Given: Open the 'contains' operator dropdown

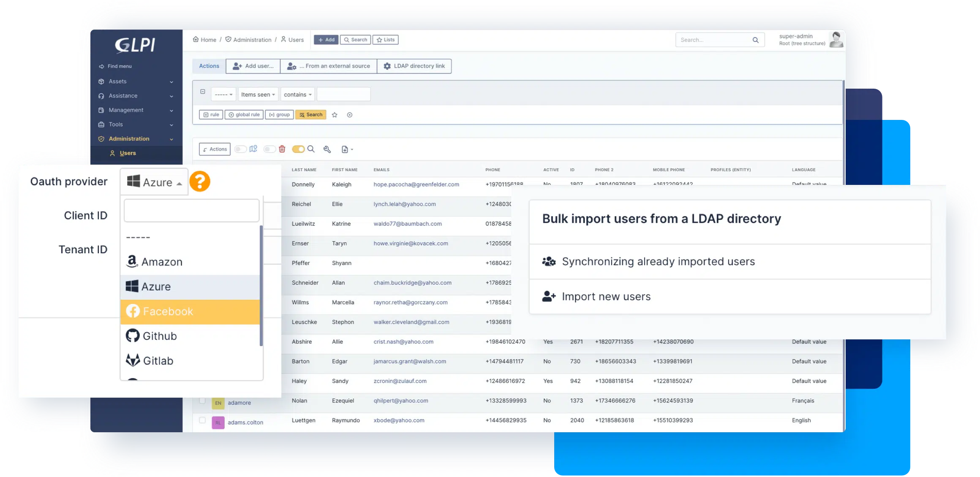Looking at the screenshot, I should tap(298, 95).
